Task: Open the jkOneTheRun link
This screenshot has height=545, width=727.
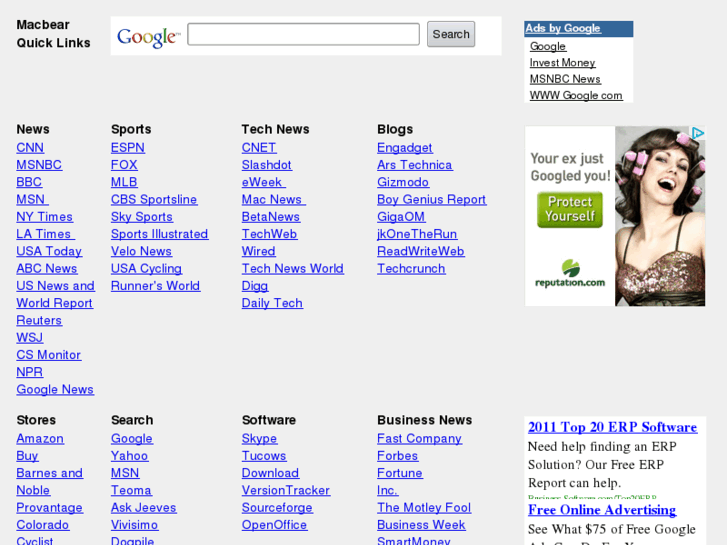Action: [417, 234]
